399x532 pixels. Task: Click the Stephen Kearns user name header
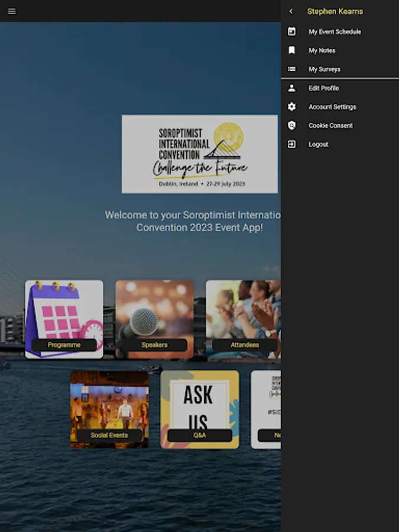(335, 11)
